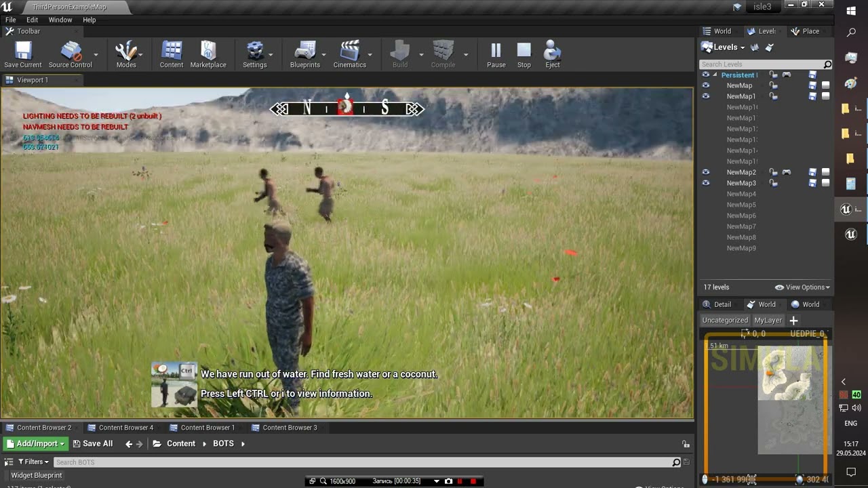
Task: Hide the NewMap1 level via its eye icon
Action: (706, 96)
